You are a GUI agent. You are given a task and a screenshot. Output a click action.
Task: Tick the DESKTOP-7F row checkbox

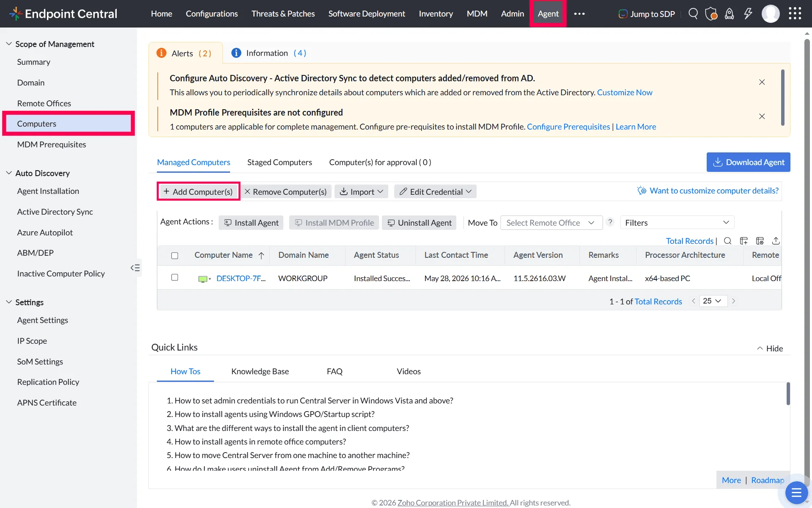click(x=175, y=277)
